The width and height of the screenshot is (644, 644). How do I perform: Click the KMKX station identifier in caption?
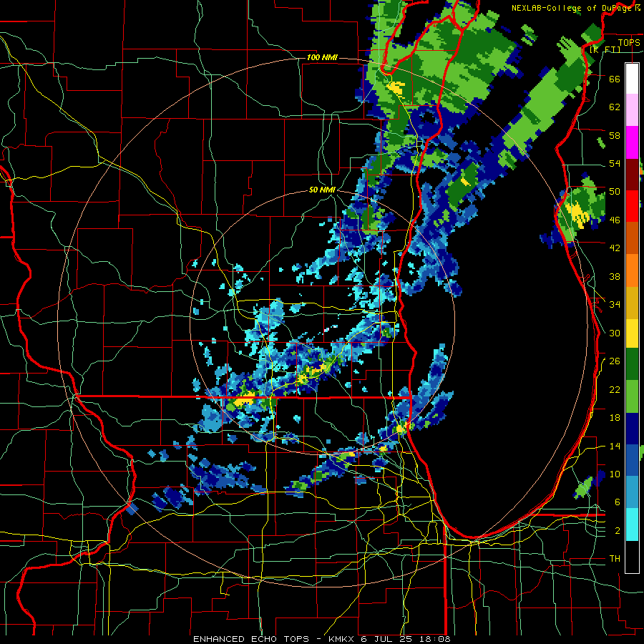tap(341, 639)
